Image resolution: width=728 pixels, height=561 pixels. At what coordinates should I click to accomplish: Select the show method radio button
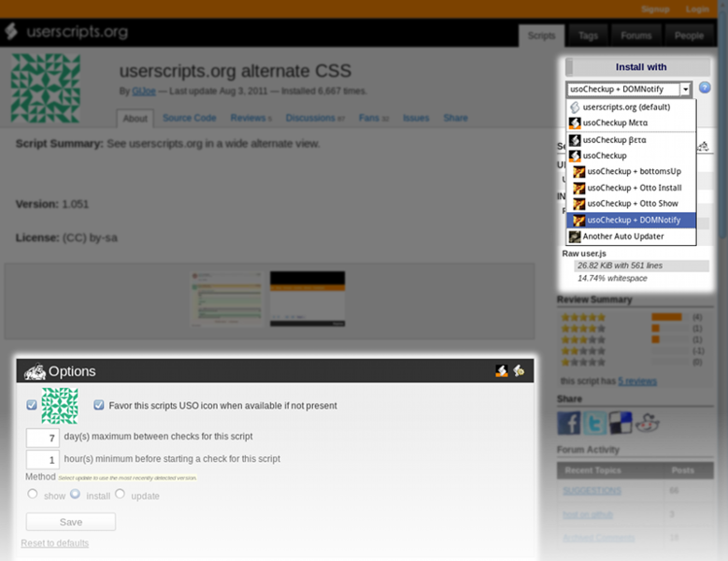(33, 494)
